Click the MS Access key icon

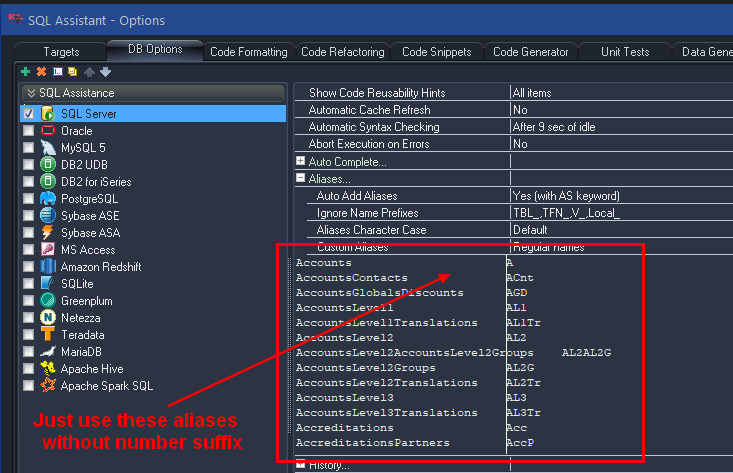48,250
